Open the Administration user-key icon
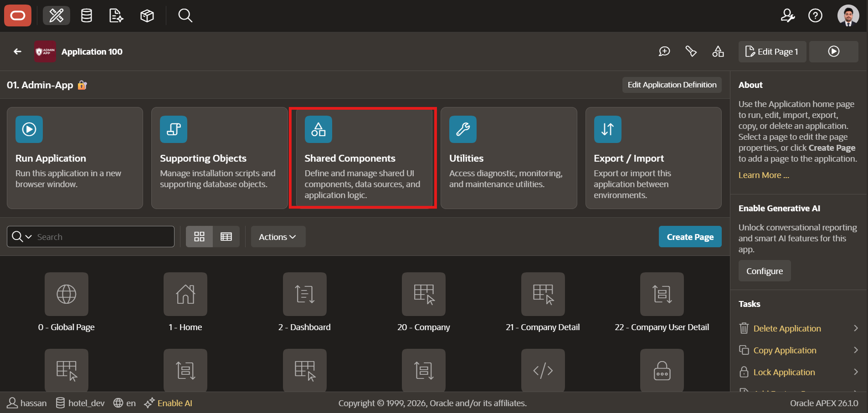Image resolution: width=868 pixels, height=413 pixels. (x=788, y=15)
